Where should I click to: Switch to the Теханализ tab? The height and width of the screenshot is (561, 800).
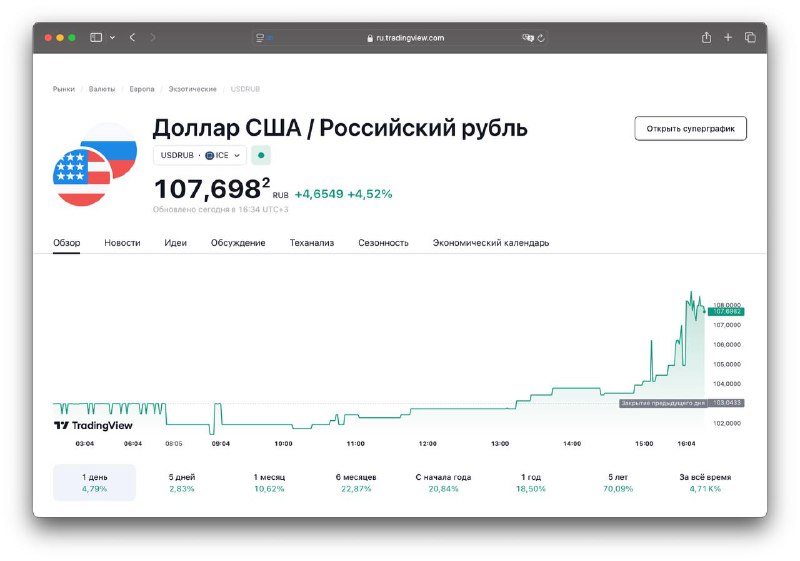(x=312, y=243)
